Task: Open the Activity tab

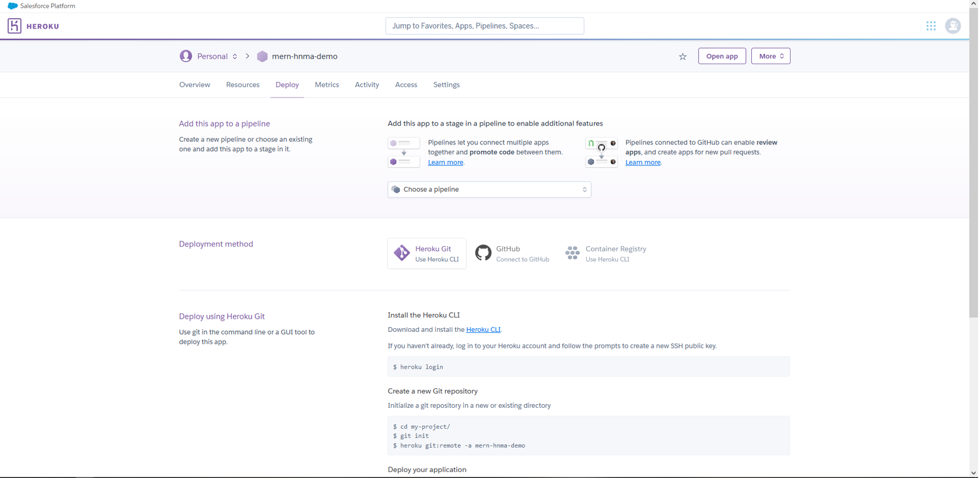Action: (367, 85)
